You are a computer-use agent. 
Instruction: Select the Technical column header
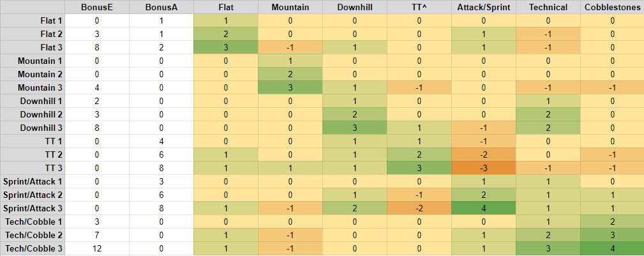point(548,7)
